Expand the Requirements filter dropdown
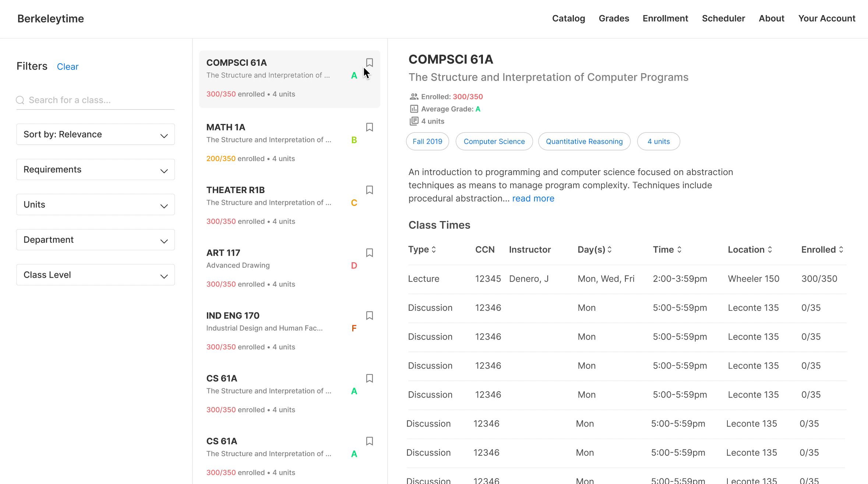Viewport: 868px width, 484px height. point(95,170)
